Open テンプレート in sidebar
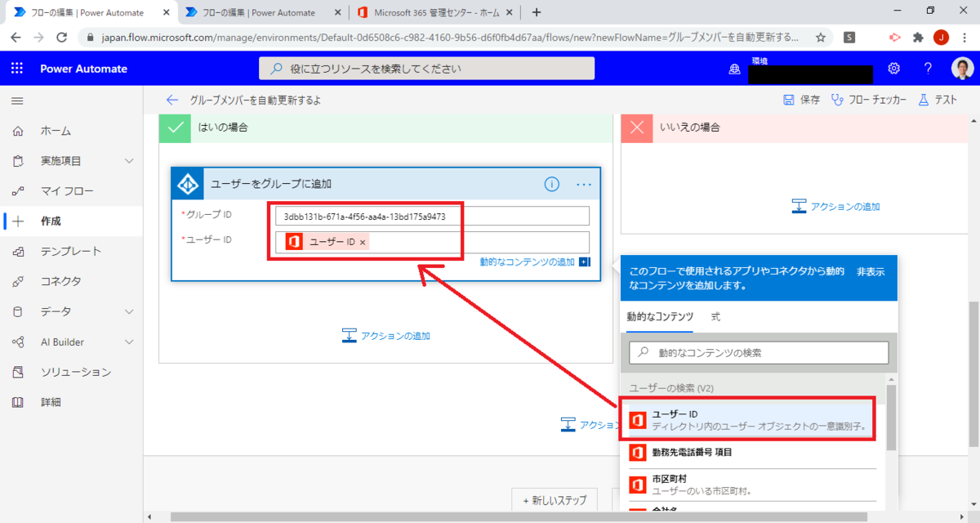The image size is (980, 523). click(x=71, y=252)
